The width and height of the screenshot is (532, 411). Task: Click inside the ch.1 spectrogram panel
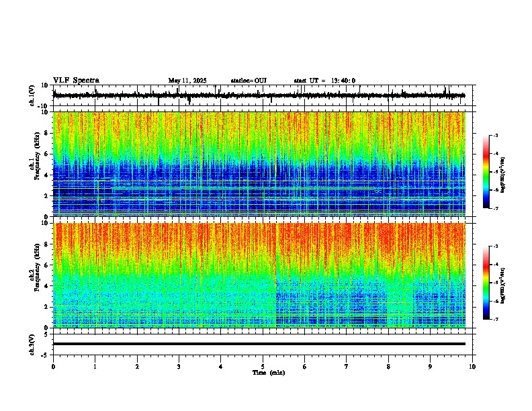[259, 164]
